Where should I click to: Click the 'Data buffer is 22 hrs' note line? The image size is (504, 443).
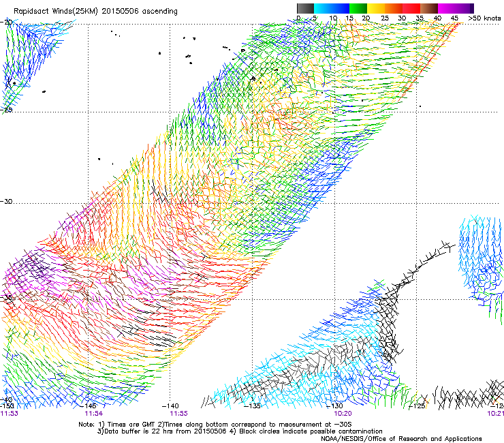(240, 431)
